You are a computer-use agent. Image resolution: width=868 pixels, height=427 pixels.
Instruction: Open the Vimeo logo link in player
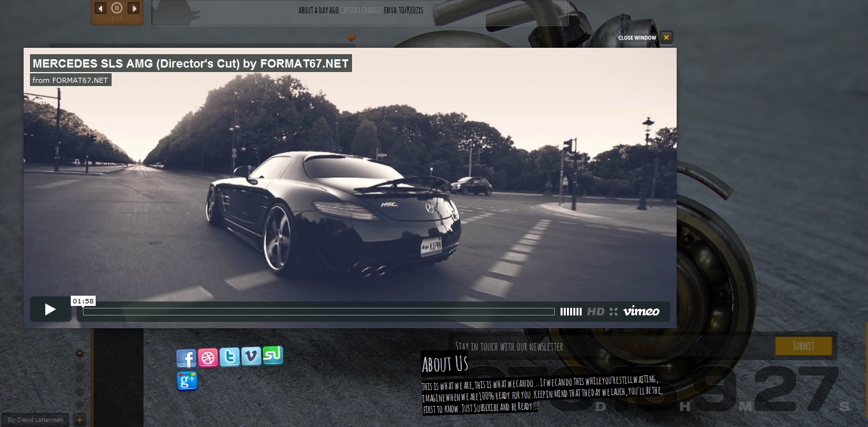[641, 311]
